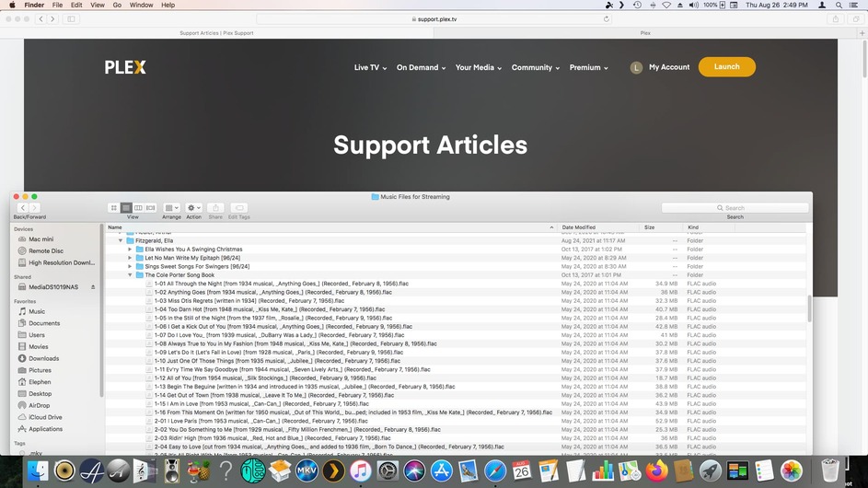The width and height of the screenshot is (868, 488).
Task: Reload the Safari page
Action: pos(607,18)
